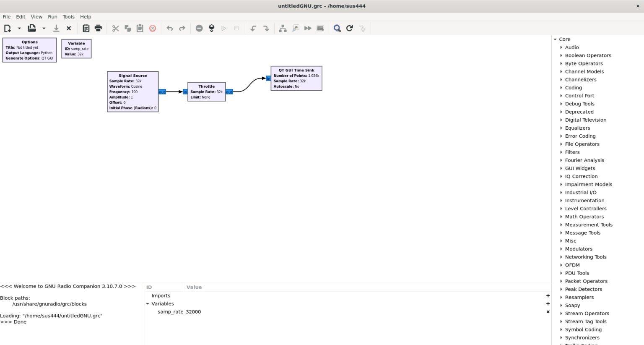This screenshot has height=345, width=644.
Task: Remove the samp_rate variable with X button
Action: (548, 312)
